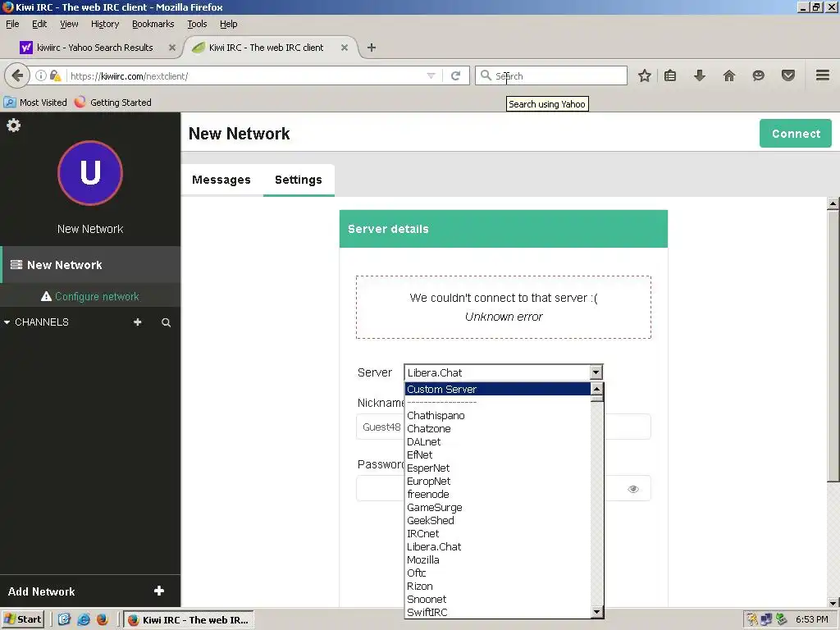The height and width of the screenshot is (630, 840).
Task: Open the Tools menu
Action: click(197, 24)
